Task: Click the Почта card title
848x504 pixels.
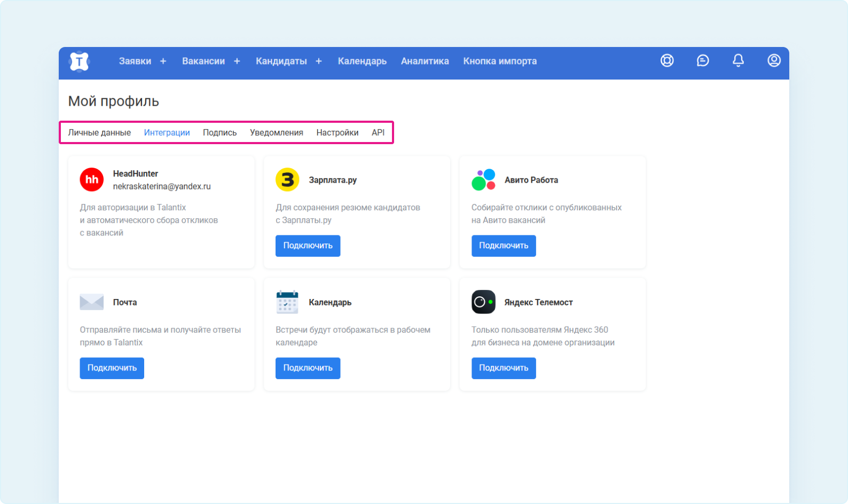Action: coord(125,302)
